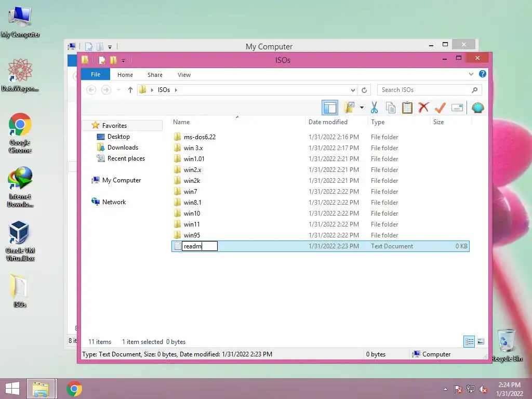This screenshot has width=532, height=399.
Task: Expand the dropdown arrow beside Folder Options
Action: (362, 108)
